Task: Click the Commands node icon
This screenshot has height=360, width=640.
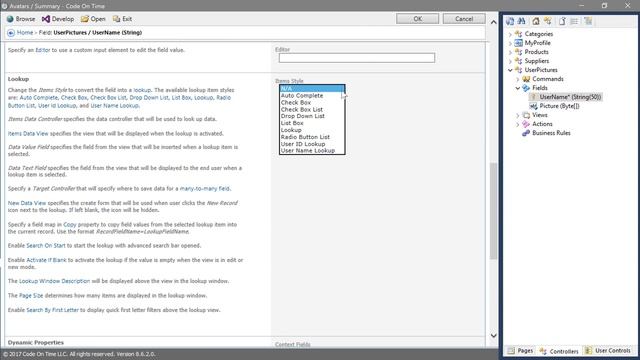Action: pyautogui.click(x=526, y=79)
